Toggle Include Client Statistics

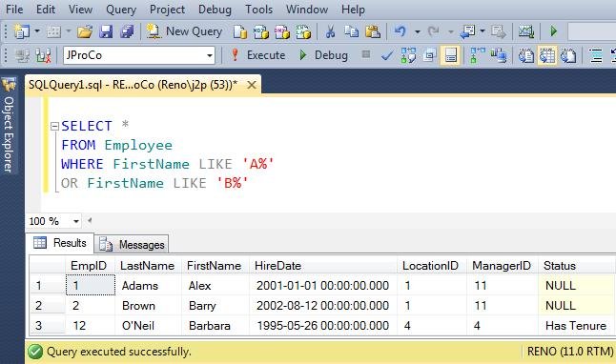tap(499, 56)
